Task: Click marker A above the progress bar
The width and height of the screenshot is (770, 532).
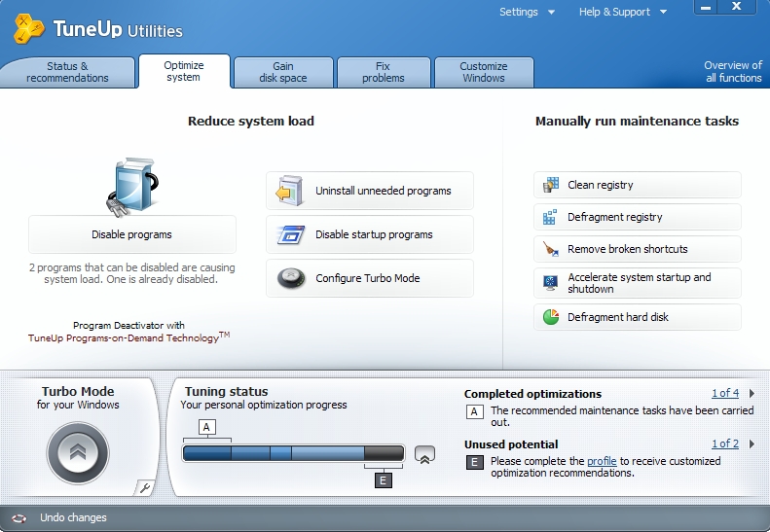Action: click(x=206, y=427)
